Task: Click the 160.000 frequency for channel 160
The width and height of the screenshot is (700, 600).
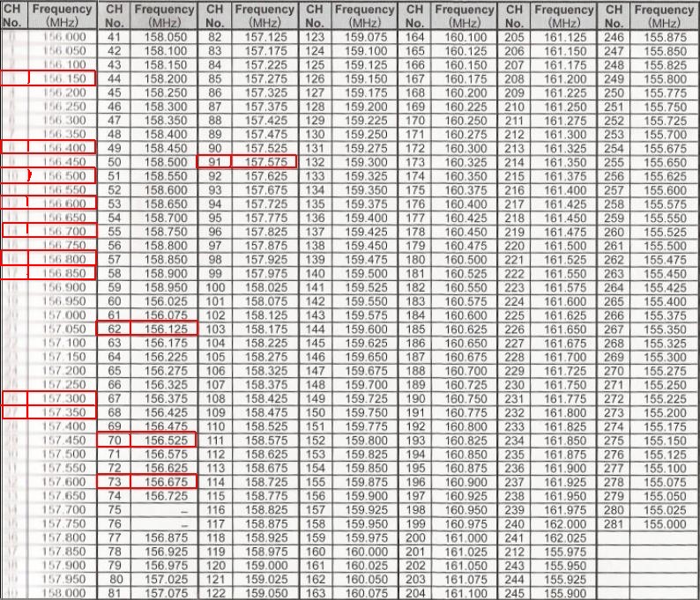Action: 365,552
